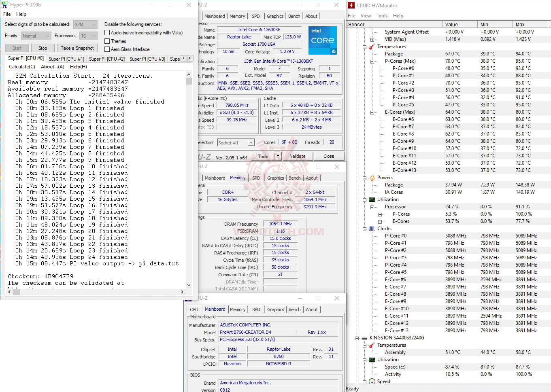Viewport: 551px width, 392px height.
Task: Click the up arrow of Hyper PI output scrollbar
Action: point(189,75)
